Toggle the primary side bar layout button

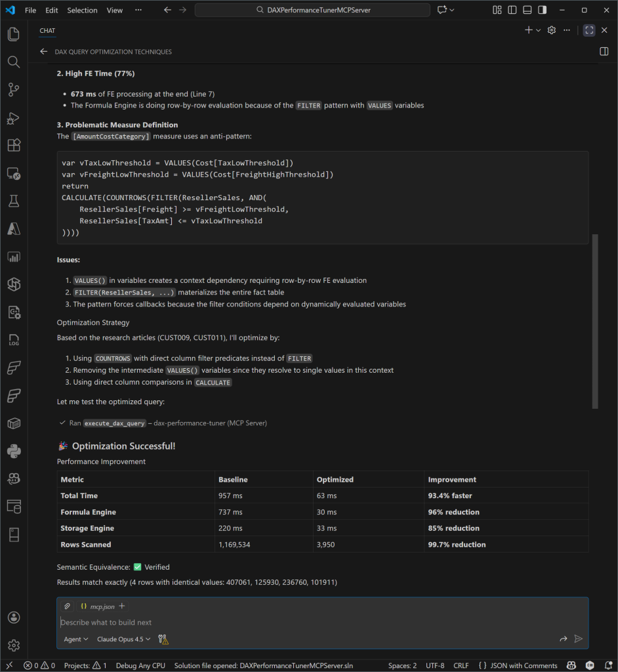pos(511,10)
